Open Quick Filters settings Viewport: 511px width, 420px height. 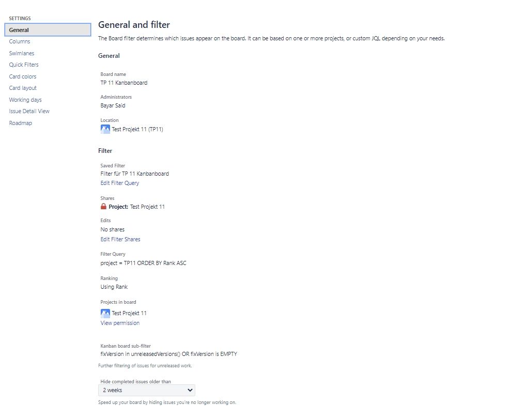click(x=24, y=65)
